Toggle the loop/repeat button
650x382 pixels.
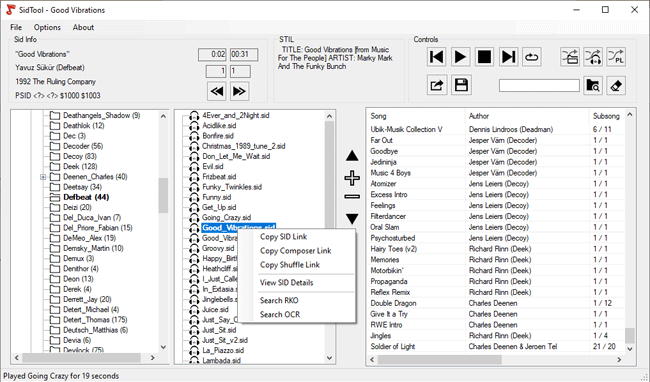click(531, 57)
